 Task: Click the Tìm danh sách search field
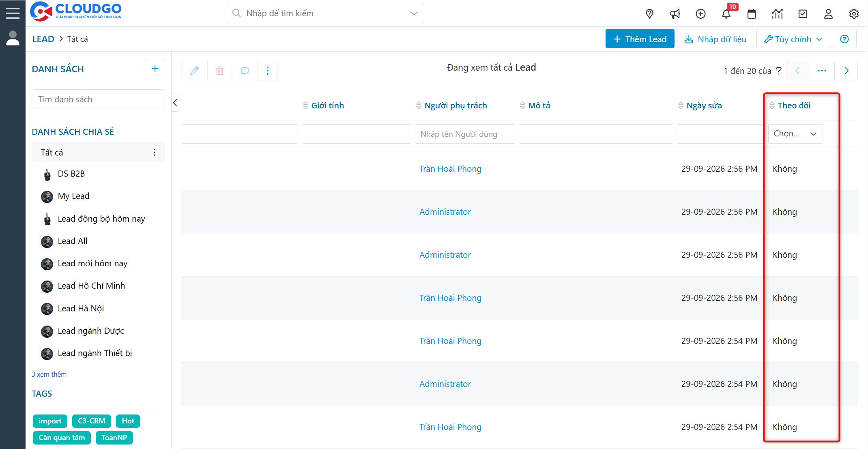(x=98, y=99)
